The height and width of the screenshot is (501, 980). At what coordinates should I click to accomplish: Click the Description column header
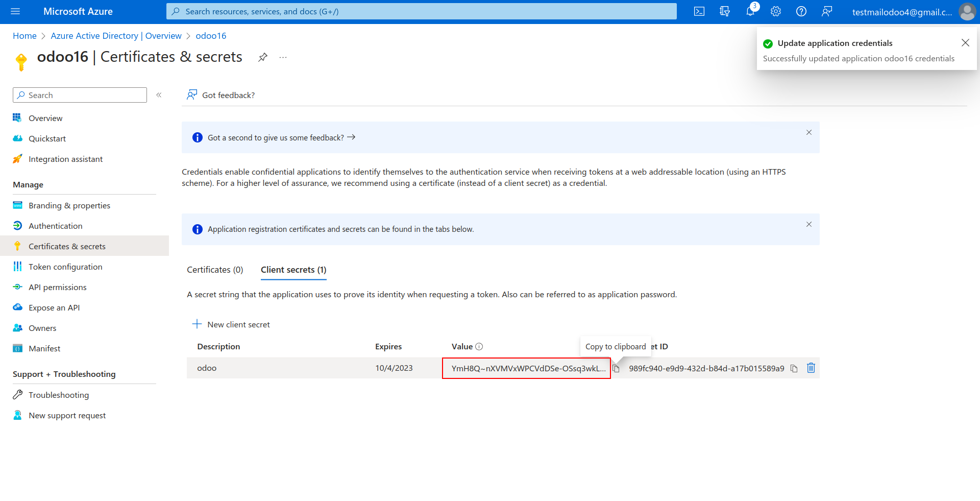click(x=218, y=347)
